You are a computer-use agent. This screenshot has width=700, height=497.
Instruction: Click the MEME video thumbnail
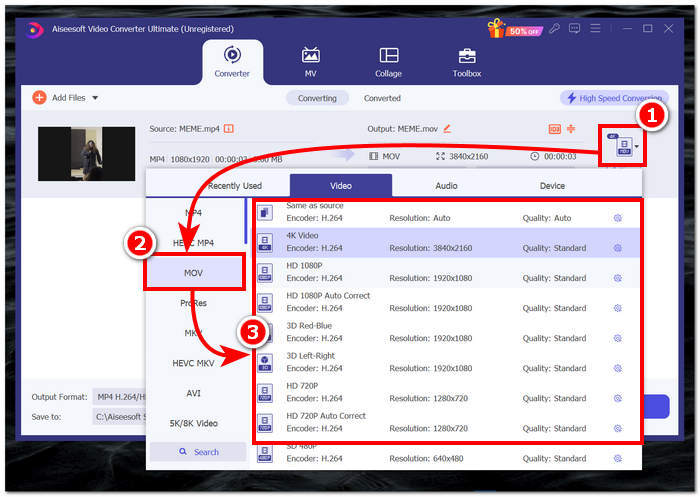pos(87,154)
